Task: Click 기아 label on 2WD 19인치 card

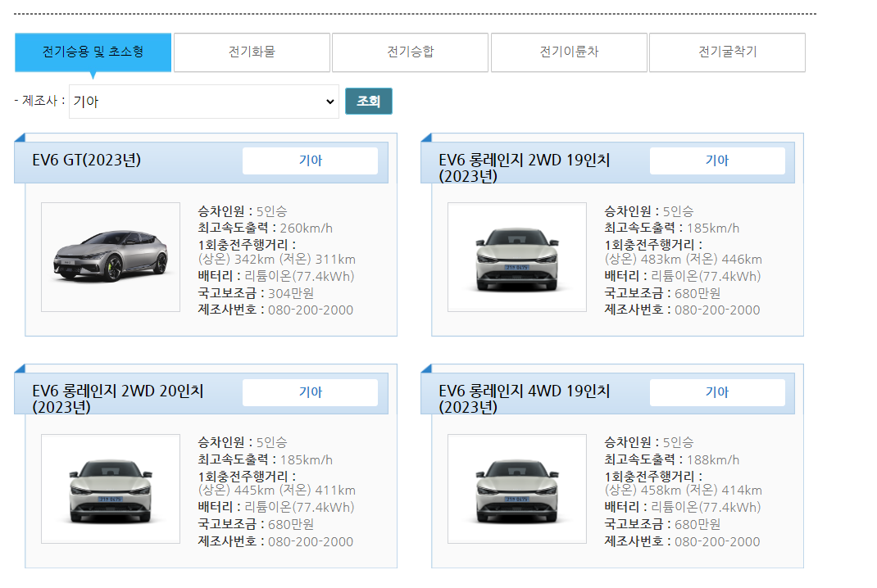Action: (x=717, y=161)
